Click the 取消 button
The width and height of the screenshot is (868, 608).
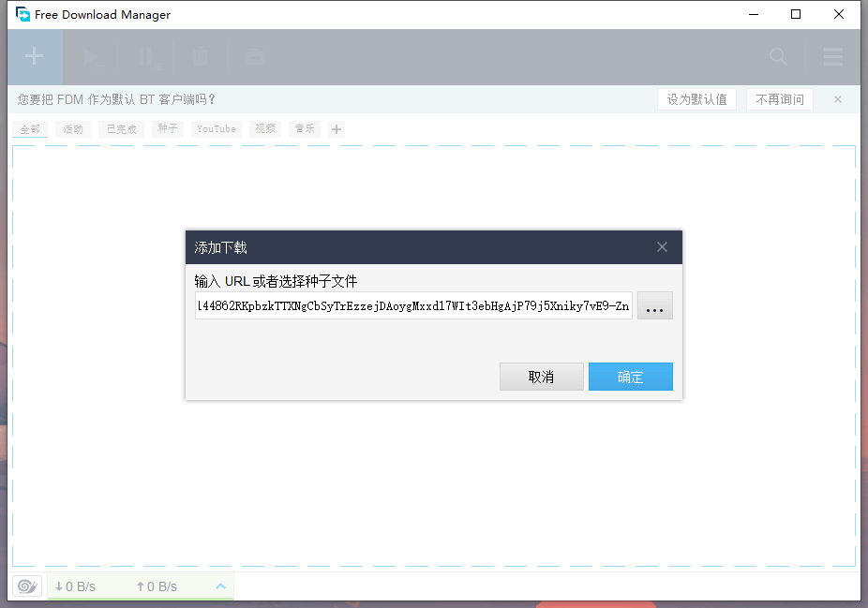pyautogui.click(x=542, y=377)
